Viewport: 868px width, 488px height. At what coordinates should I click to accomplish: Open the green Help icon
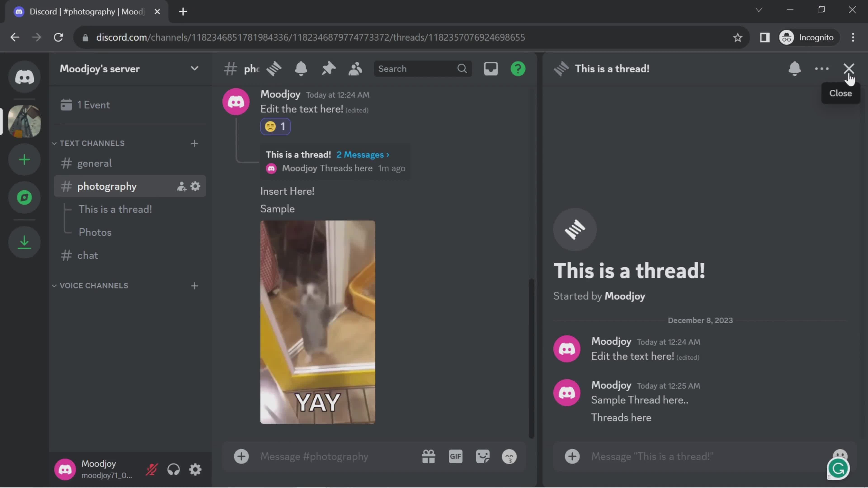tap(518, 69)
